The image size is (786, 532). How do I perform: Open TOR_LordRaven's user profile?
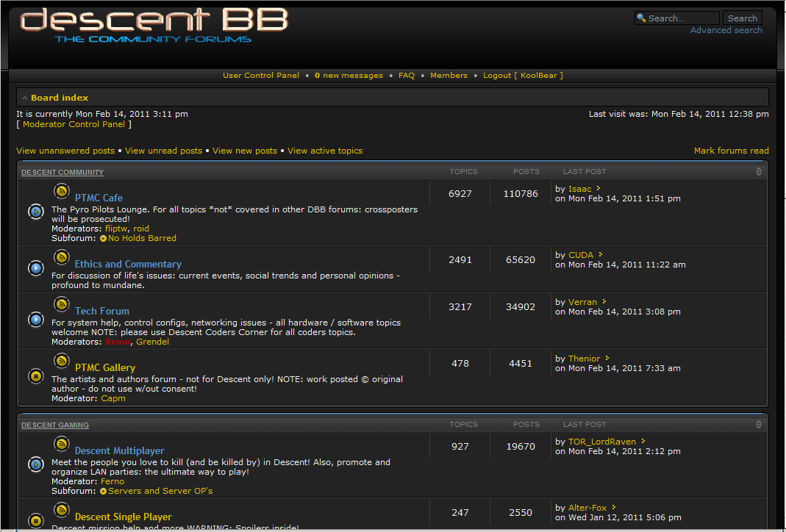coord(602,442)
